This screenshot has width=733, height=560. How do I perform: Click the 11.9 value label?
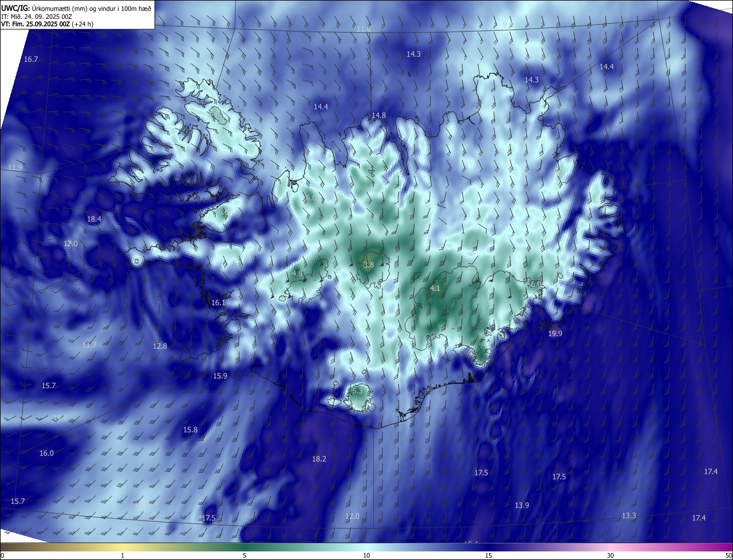15,167
